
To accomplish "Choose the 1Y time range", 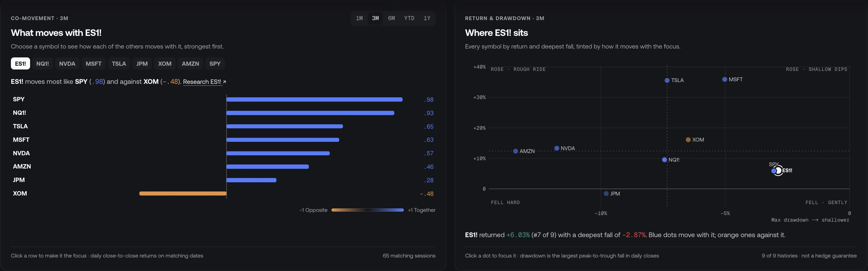I will point(427,18).
